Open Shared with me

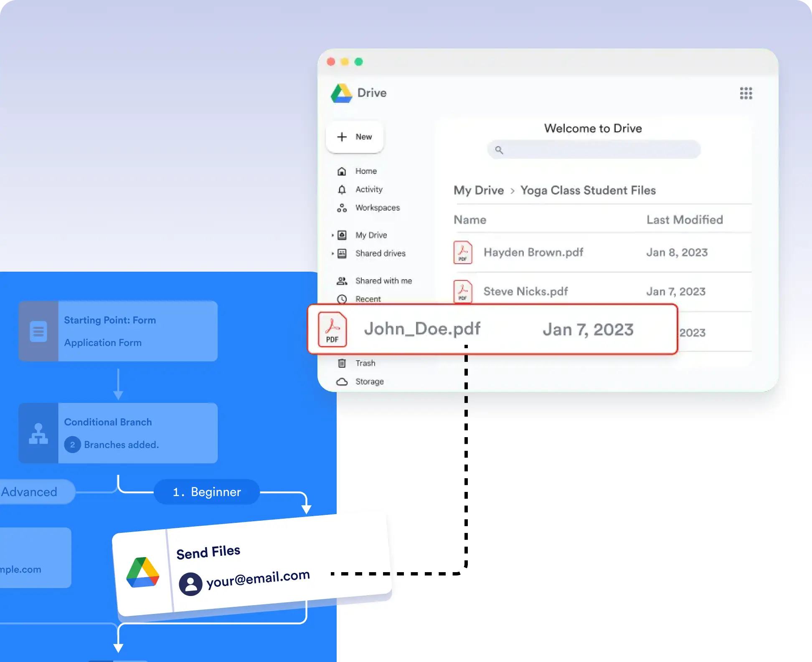[x=383, y=281]
